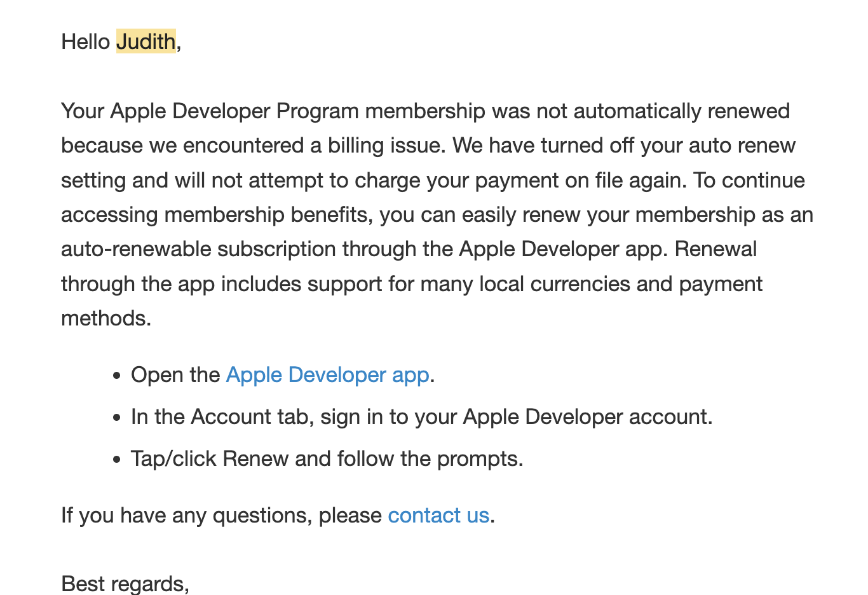Click the bullet dot before In the Account tab
The image size is (868, 595).
click(116, 418)
